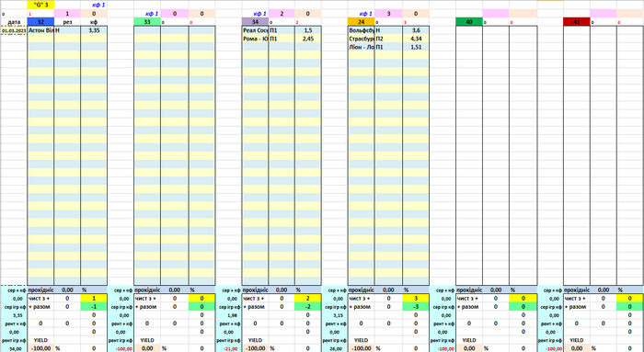Screen dimensions: 644x352
Task: Select the pink cell '1' above 'рез'
Action: pos(67,14)
